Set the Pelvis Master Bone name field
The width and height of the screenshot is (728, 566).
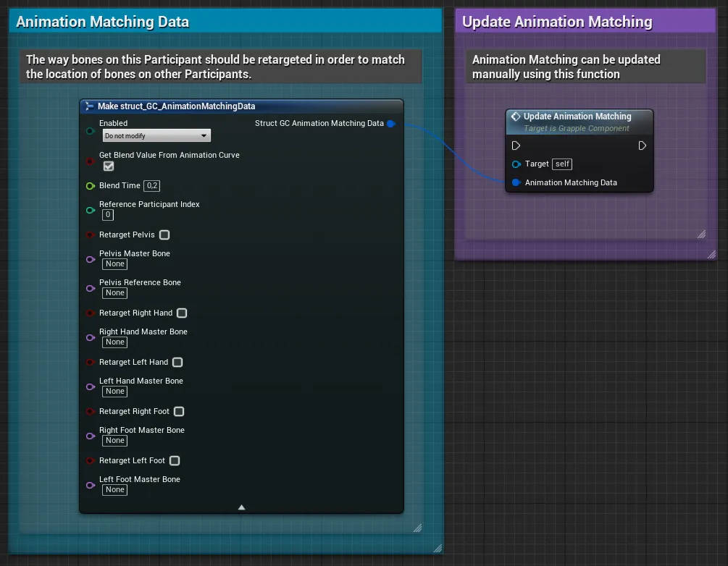(x=114, y=264)
